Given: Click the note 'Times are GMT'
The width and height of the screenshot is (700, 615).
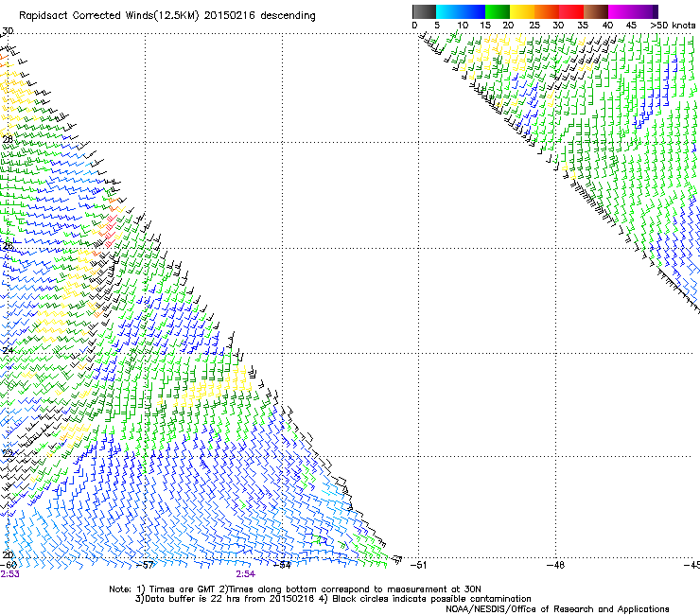Looking at the screenshot, I should pos(182,589).
